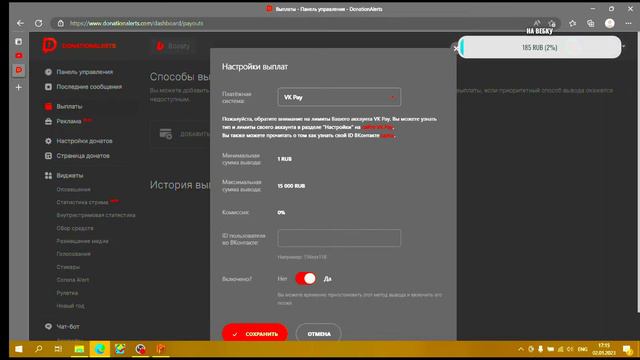Screen dimensions: 640x360
Task: Expand the system tray hidden icons chevron
Action: [x=520, y=349]
